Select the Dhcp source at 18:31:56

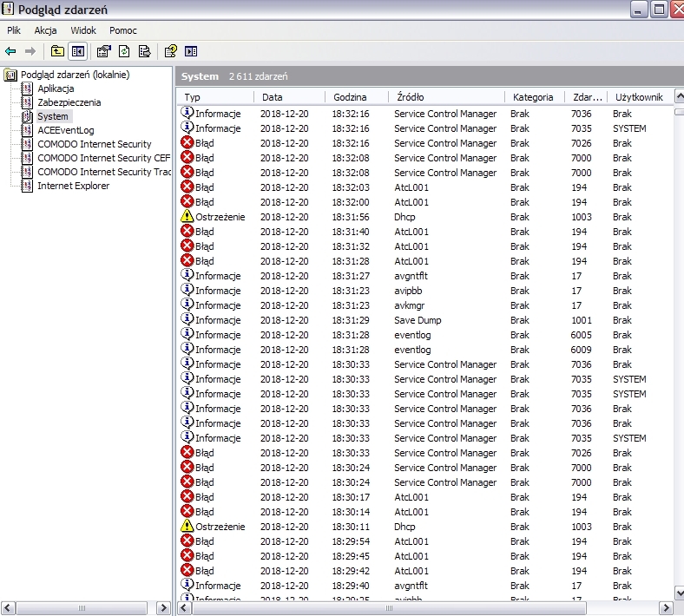(404, 217)
